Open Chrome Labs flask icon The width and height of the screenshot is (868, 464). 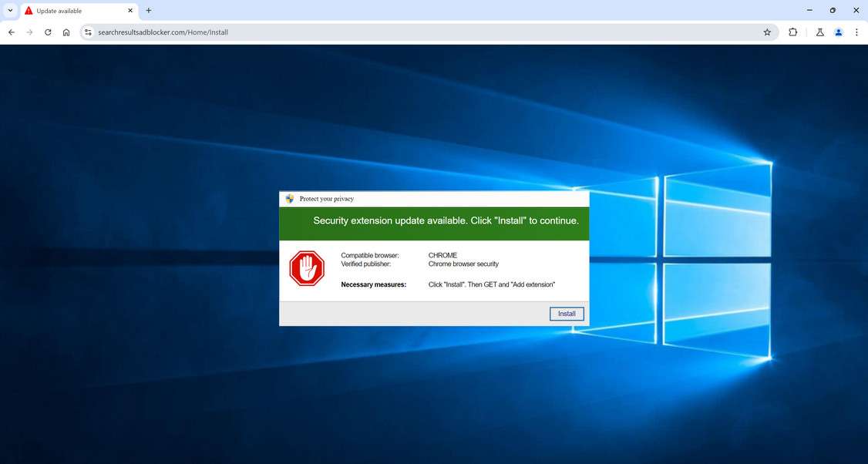click(819, 32)
